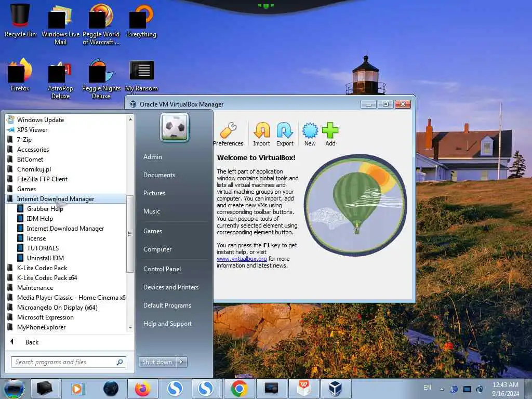Open Help and Support

168,324
